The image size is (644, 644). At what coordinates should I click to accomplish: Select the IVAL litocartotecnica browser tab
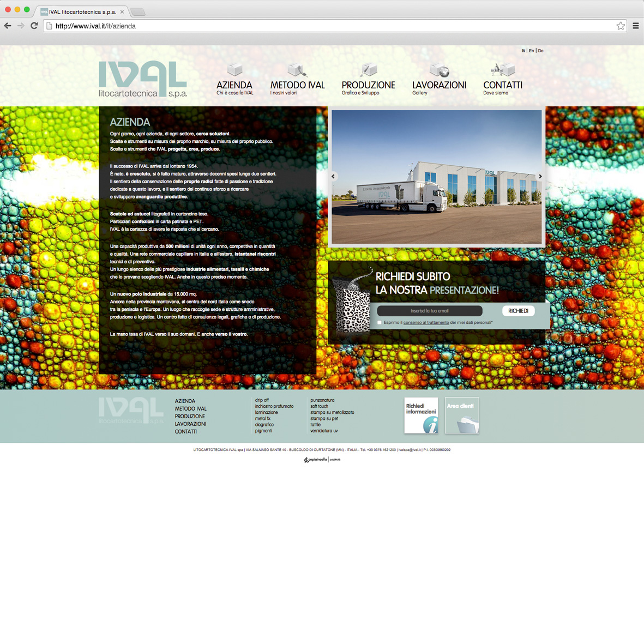[x=82, y=12]
